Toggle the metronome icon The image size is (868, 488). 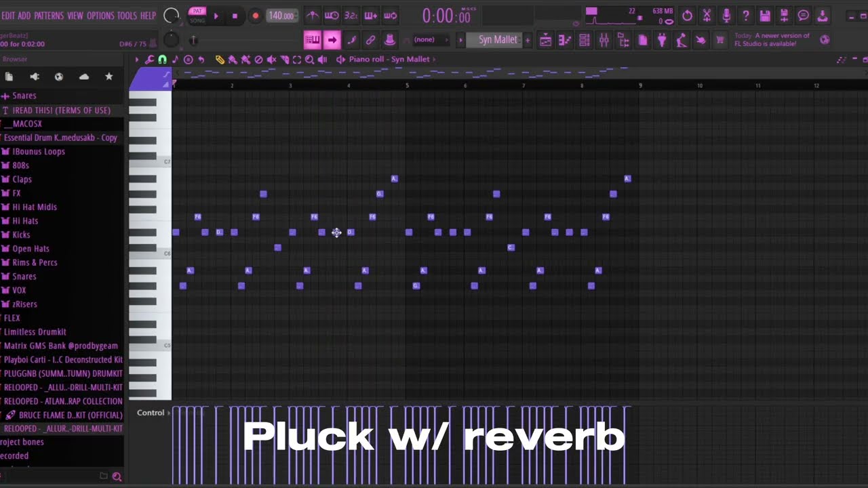point(312,16)
